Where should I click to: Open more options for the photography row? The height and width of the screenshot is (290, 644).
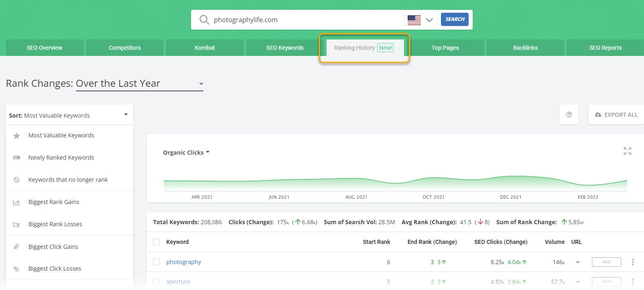[632, 262]
